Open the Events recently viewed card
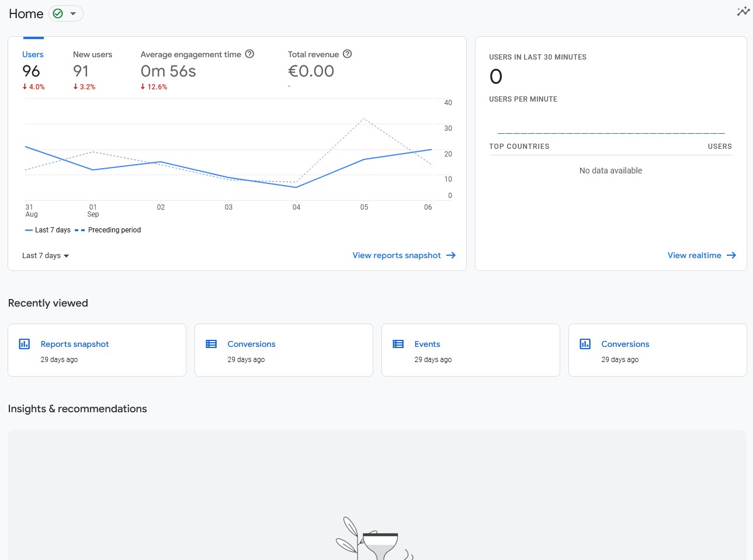 (470, 350)
